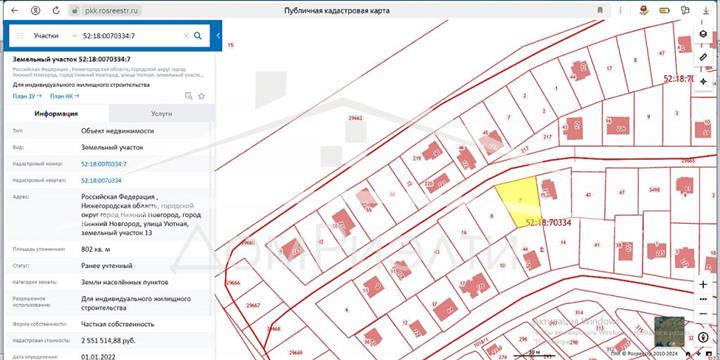This screenshot has width=720, height=360.
Task: Select the ruler measurement tool
Action: (x=703, y=57)
